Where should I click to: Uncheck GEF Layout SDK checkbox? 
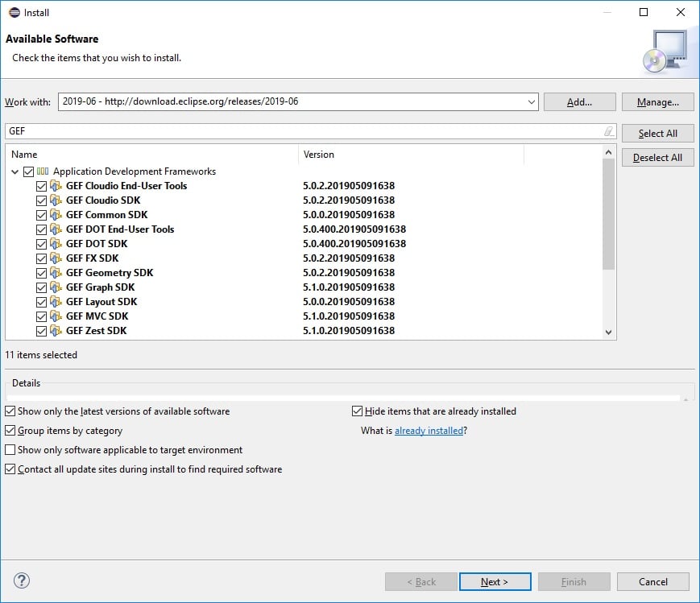tap(42, 302)
